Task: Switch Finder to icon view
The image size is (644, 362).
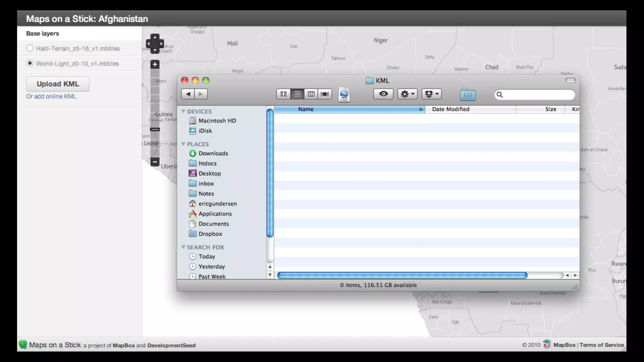Action: (x=283, y=94)
